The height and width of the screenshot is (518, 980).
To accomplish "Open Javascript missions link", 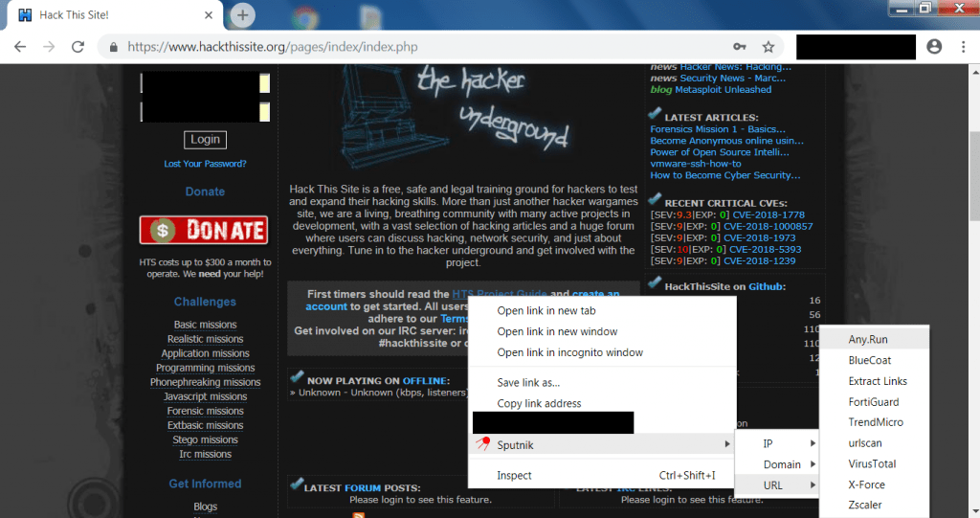I will (x=205, y=396).
